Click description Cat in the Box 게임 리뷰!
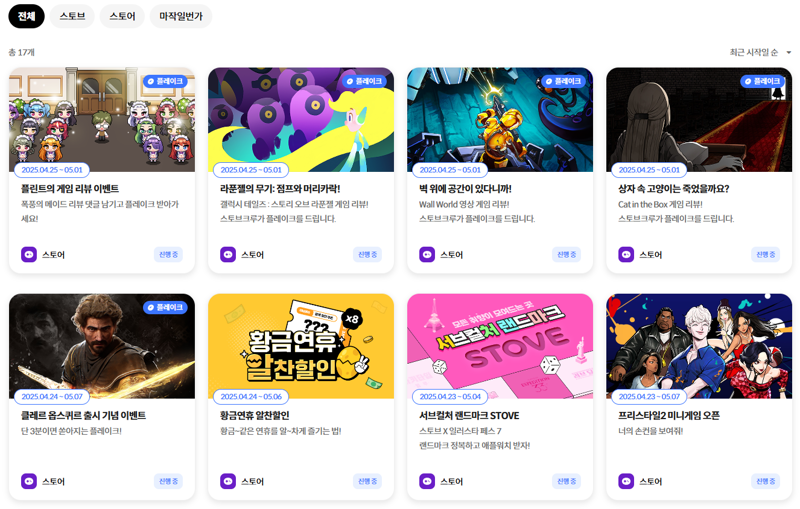The height and width of the screenshot is (509, 800). (x=660, y=204)
